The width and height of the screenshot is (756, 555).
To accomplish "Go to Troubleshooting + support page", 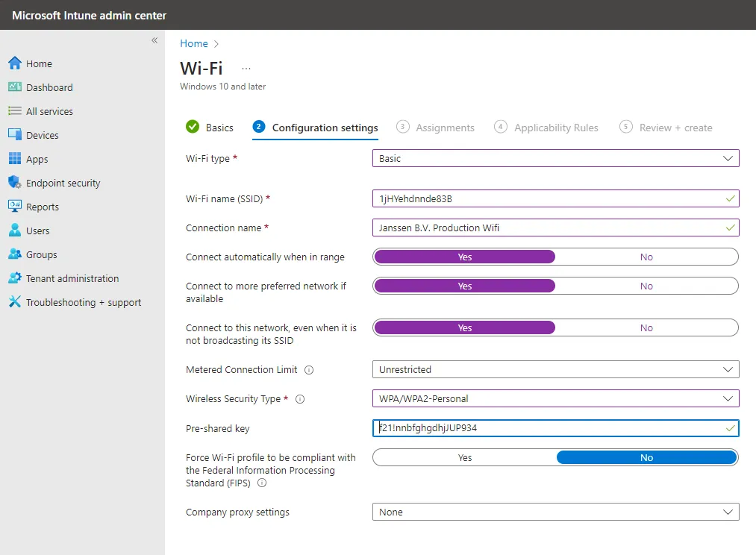I will point(84,302).
